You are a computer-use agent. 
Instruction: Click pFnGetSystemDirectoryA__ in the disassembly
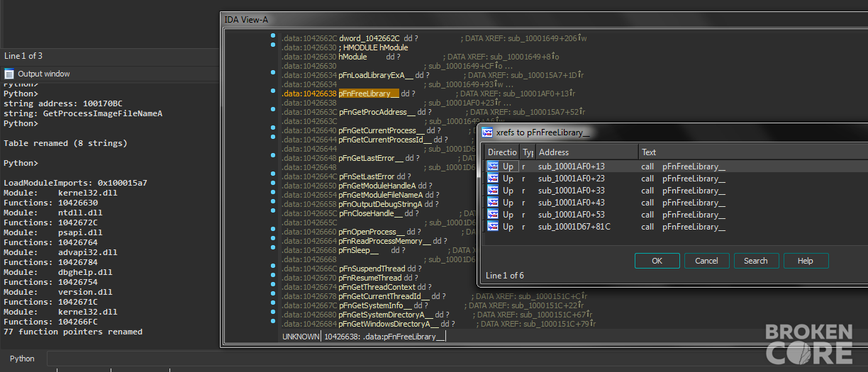tap(386, 315)
